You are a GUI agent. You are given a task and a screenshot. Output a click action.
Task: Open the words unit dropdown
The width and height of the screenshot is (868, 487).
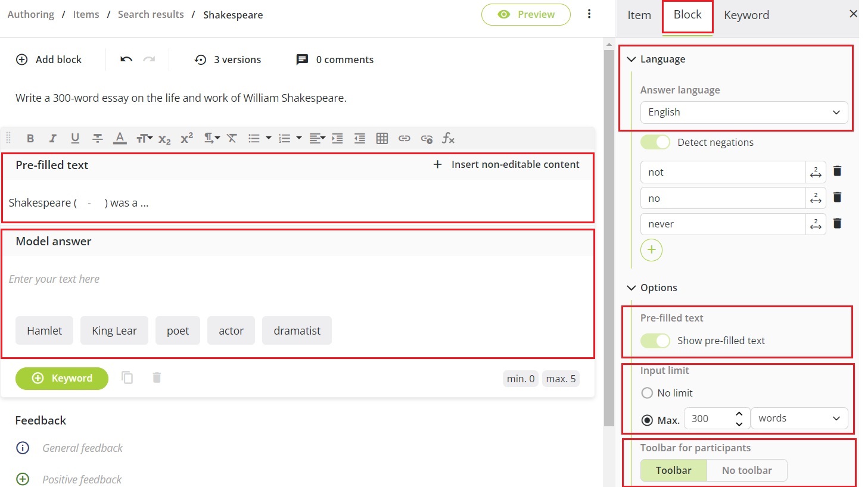799,418
